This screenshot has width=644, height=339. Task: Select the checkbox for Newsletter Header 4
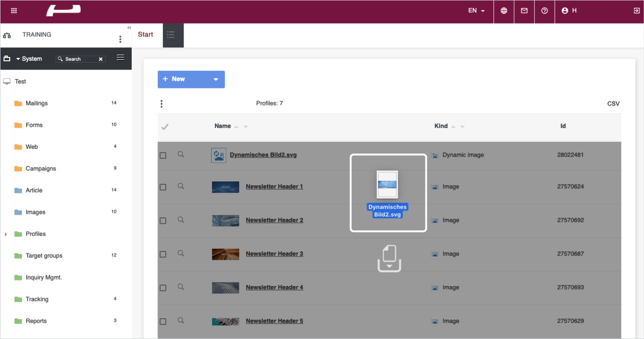(x=163, y=288)
